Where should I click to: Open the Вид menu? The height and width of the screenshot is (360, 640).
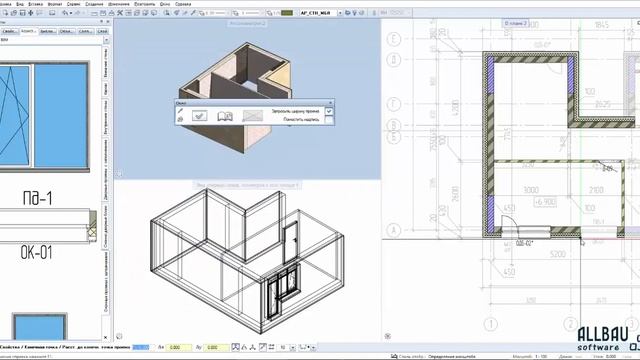click(x=20, y=4)
